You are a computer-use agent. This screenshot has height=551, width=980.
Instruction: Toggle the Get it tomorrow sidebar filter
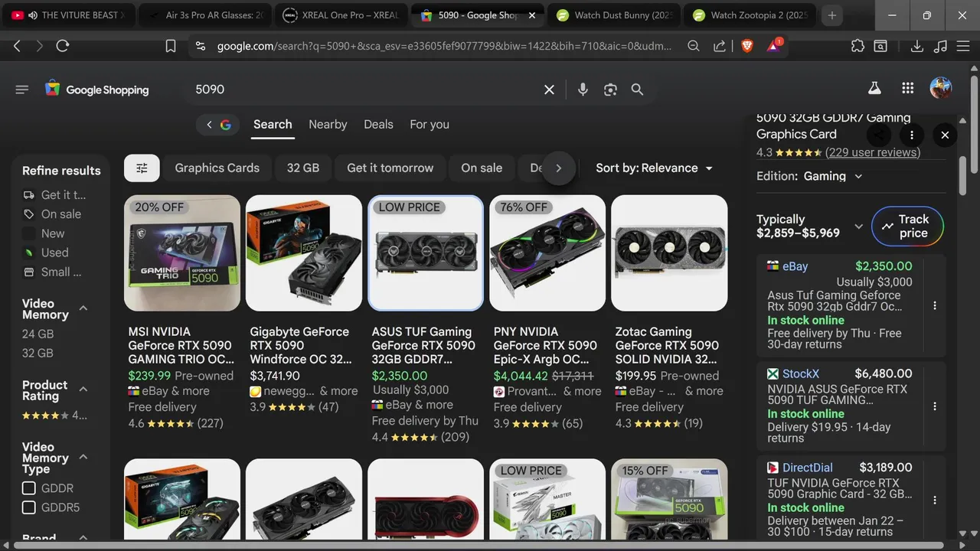pyautogui.click(x=54, y=195)
